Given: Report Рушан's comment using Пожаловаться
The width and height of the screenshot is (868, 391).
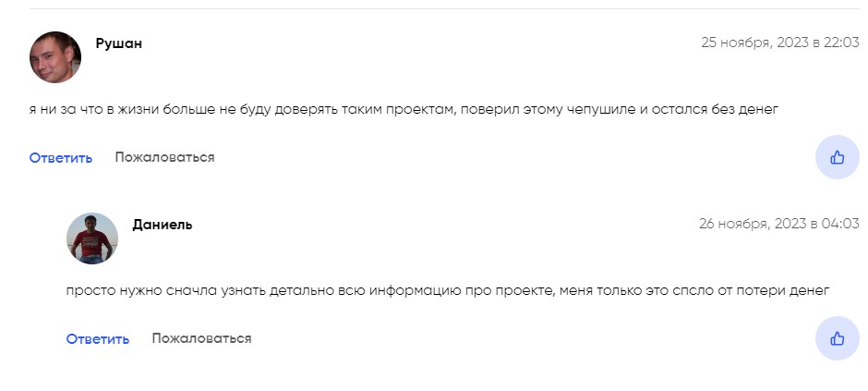Looking at the screenshot, I should click(164, 157).
